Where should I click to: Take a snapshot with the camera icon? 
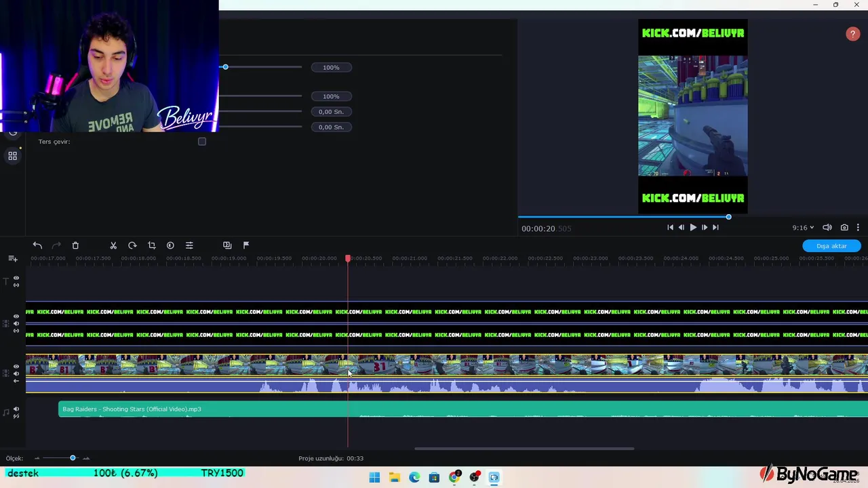coord(844,228)
